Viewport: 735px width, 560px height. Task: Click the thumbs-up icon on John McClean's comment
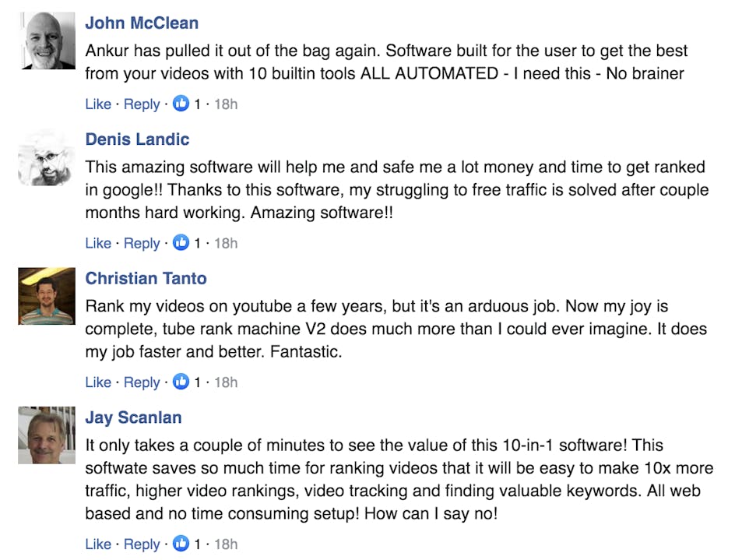181,104
